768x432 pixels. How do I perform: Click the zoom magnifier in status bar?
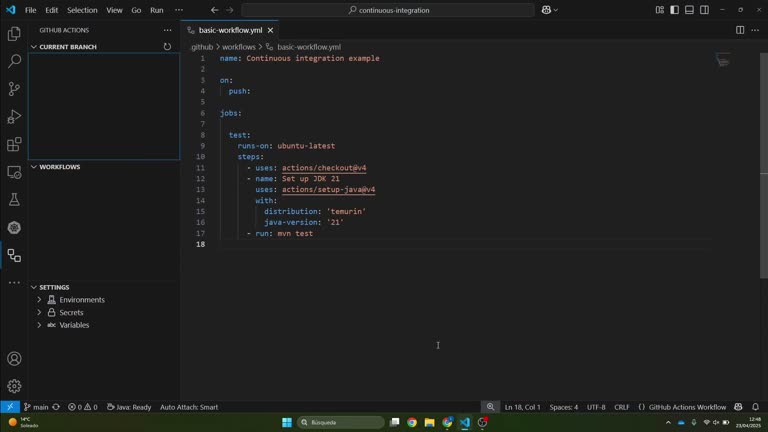click(x=490, y=407)
